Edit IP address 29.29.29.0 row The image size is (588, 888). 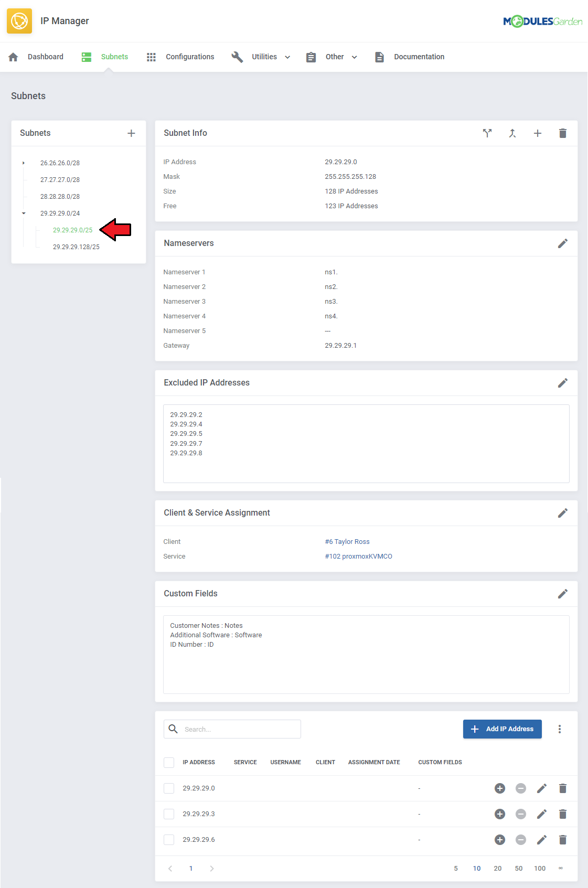point(542,788)
